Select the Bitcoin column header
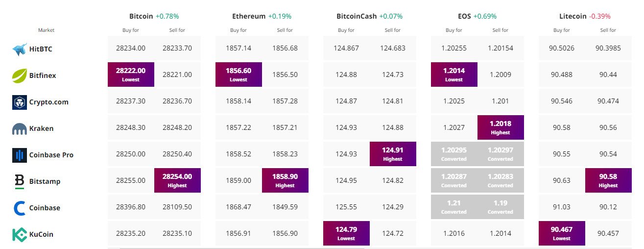The image size is (644, 249). (142, 16)
